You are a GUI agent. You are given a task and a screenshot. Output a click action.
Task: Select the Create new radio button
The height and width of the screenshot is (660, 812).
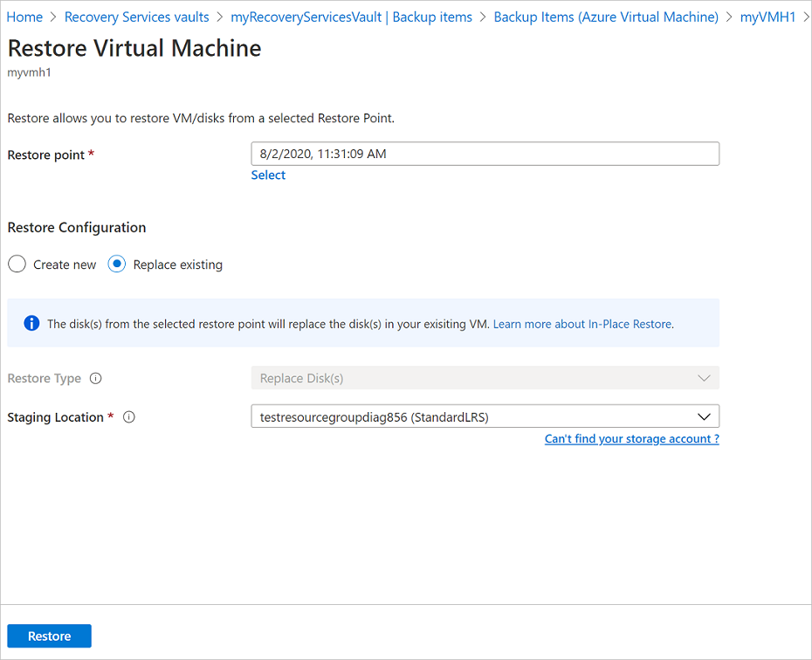16,264
